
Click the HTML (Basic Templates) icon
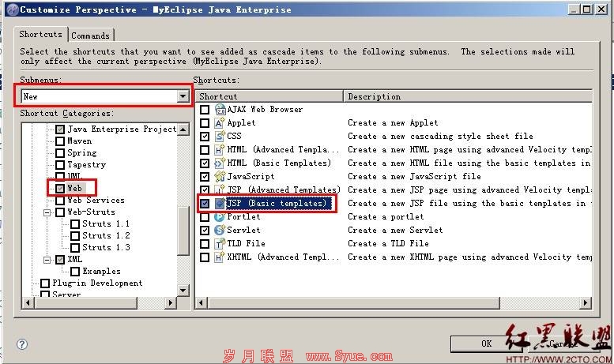point(220,163)
